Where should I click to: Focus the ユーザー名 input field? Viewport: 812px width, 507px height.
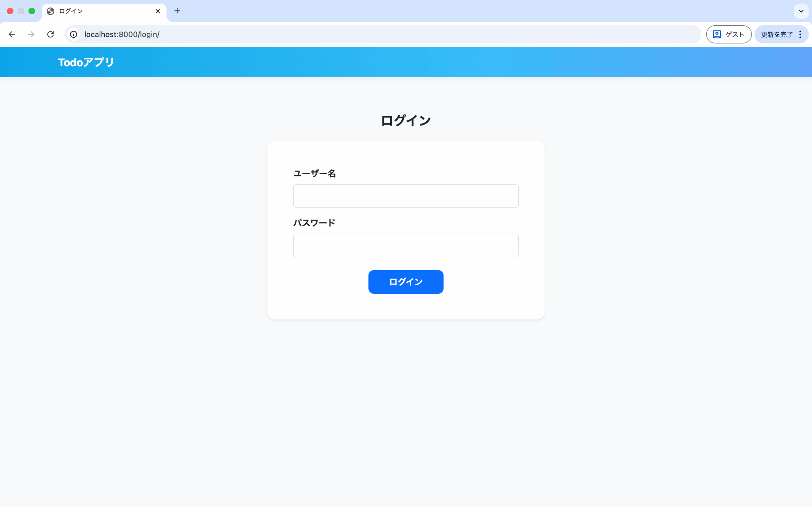[x=406, y=196]
